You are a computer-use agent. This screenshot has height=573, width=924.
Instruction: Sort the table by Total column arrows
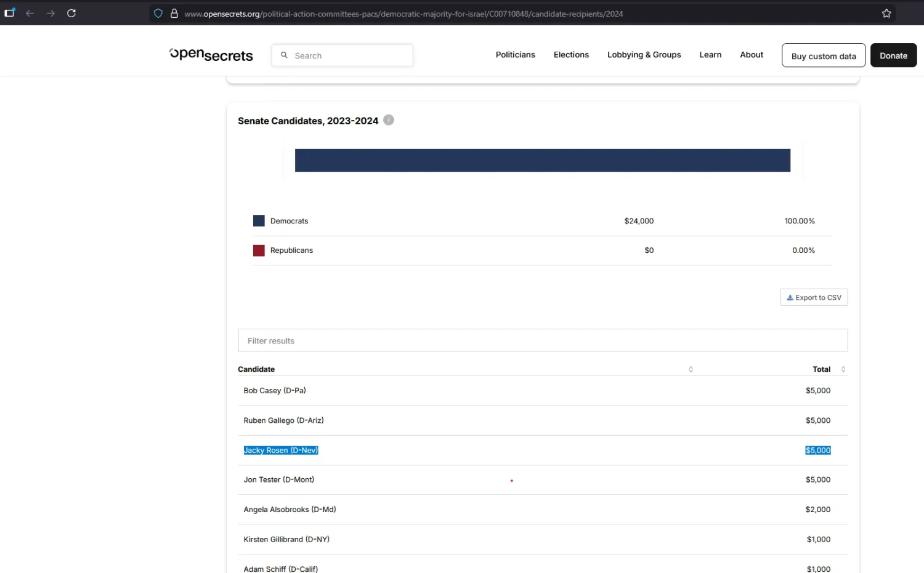[x=843, y=369]
